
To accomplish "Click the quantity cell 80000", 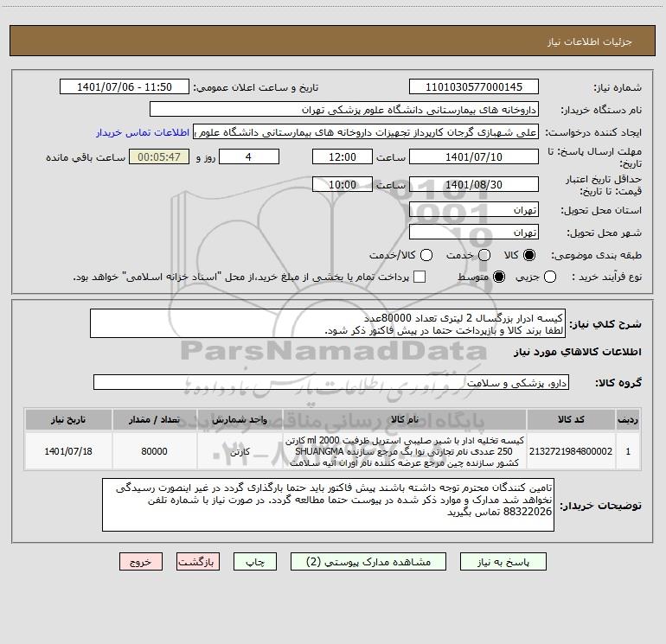I will [155, 451].
